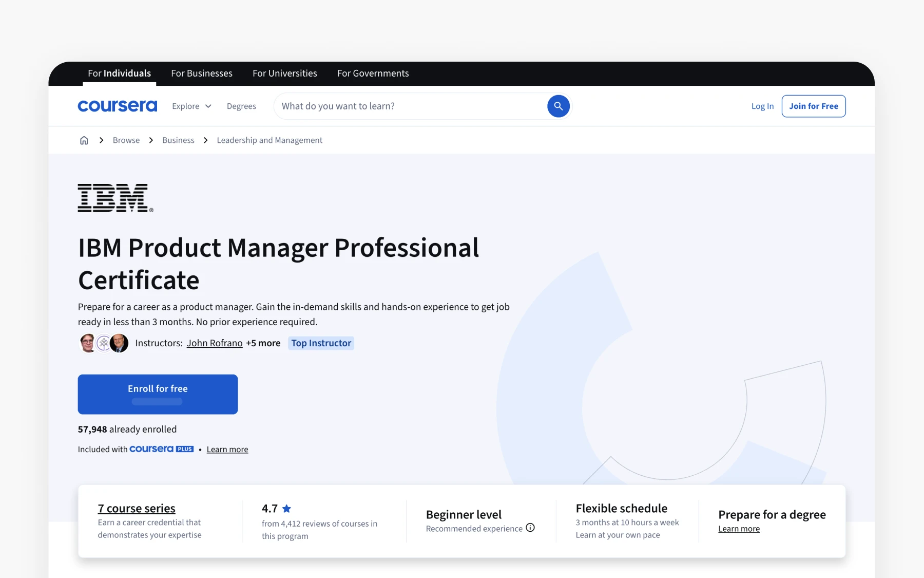The height and width of the screenshot is (578, 924).
Task: Click the Coursera logo
Action: click(x=118, y=106)
